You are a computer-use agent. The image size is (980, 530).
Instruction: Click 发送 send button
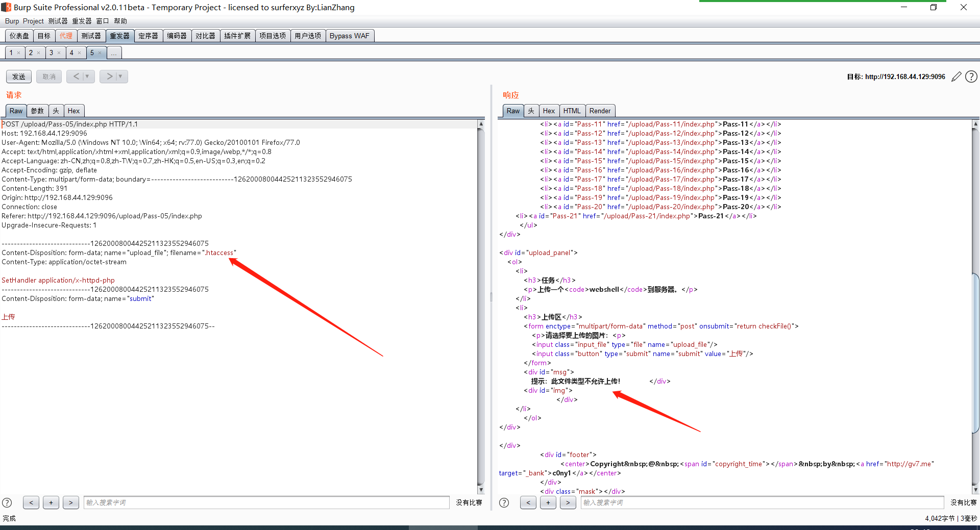pos(19,77)
